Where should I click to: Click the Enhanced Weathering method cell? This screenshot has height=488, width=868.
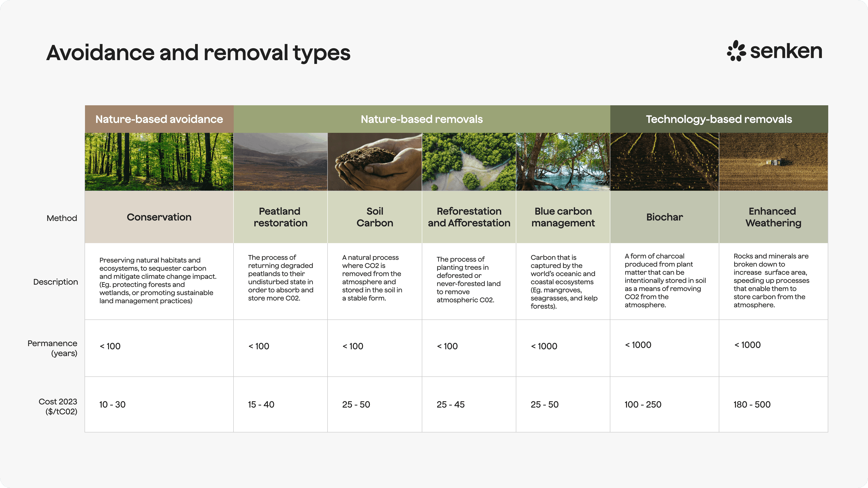point(773,217)
